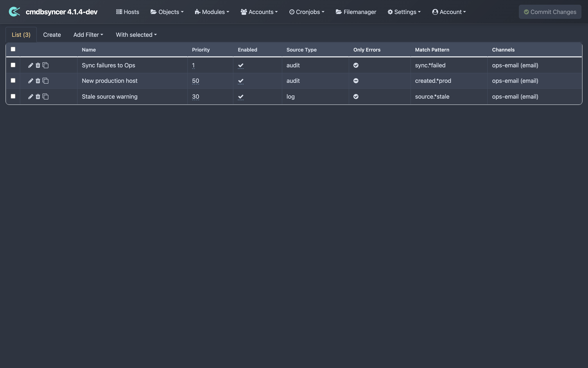Click ops-email channel in New production host row
Viewport: 588px width, 368px height.
(515, 81)
